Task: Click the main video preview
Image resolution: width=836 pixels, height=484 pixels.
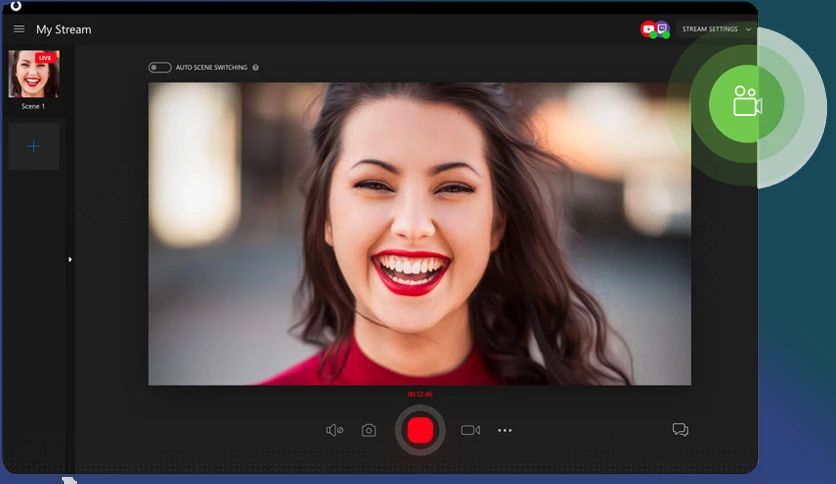Action: pyautogui.click(x=420, y=233)
